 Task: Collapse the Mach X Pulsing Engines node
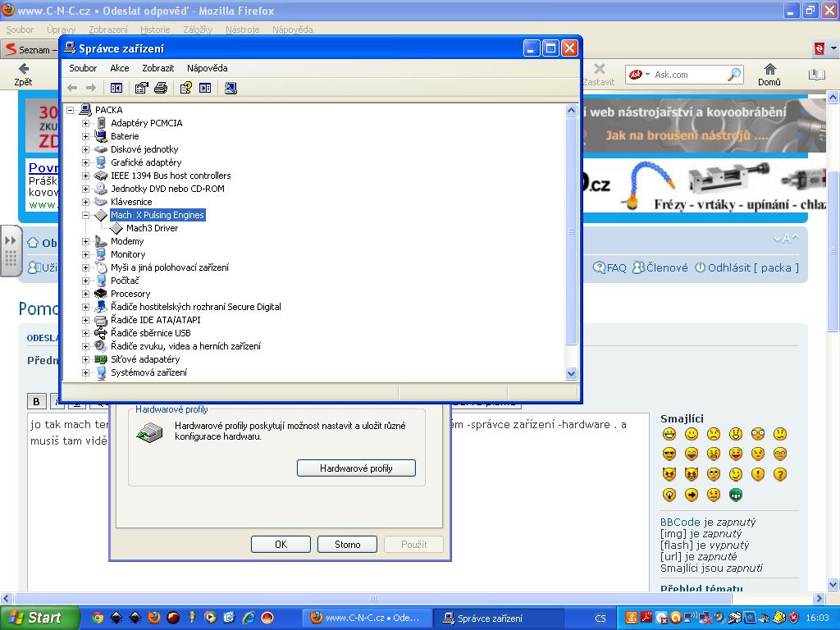point(85,215)
